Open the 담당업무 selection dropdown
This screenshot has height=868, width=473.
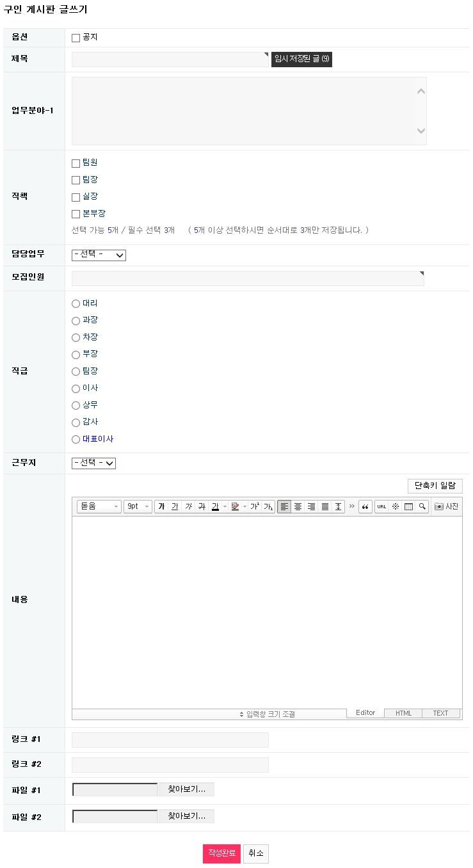pyautogui.click(x=99, y=255)
